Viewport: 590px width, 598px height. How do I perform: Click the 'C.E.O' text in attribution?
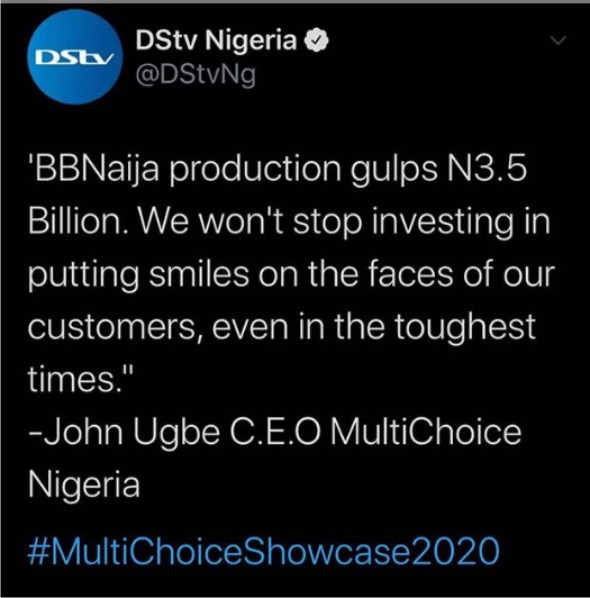(274, 432)
